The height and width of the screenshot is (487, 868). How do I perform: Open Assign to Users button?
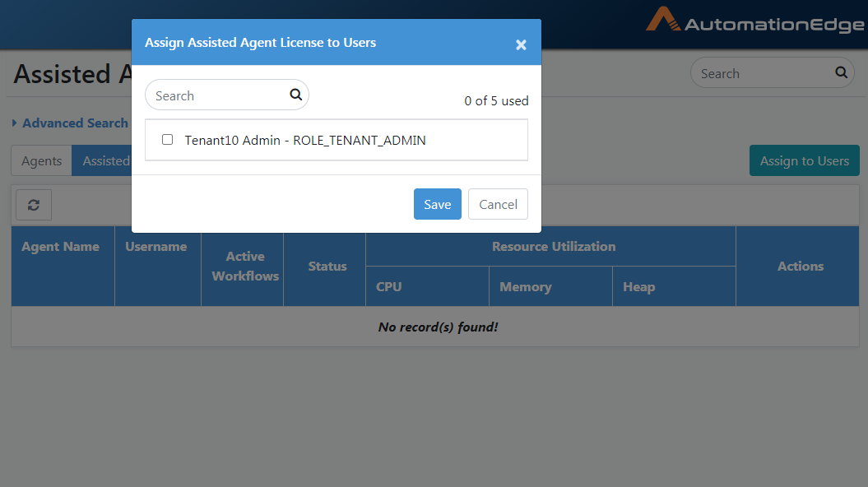[x=805, y=160]
